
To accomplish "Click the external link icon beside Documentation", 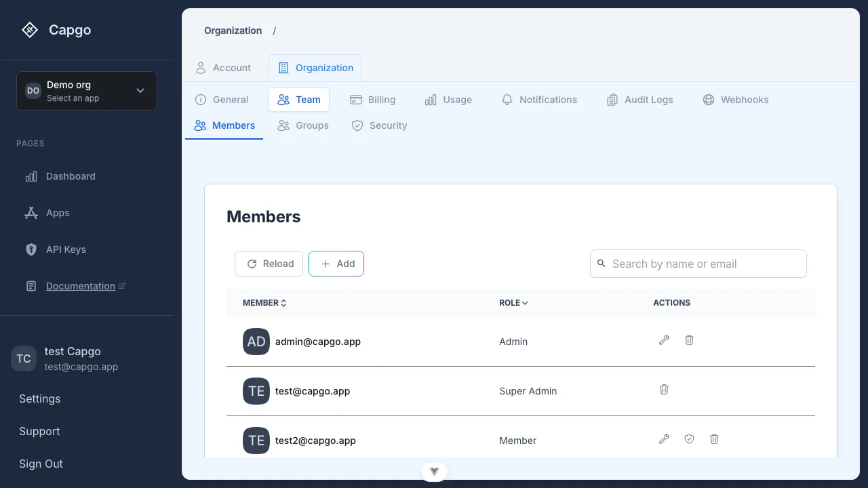I will [122, 286].
